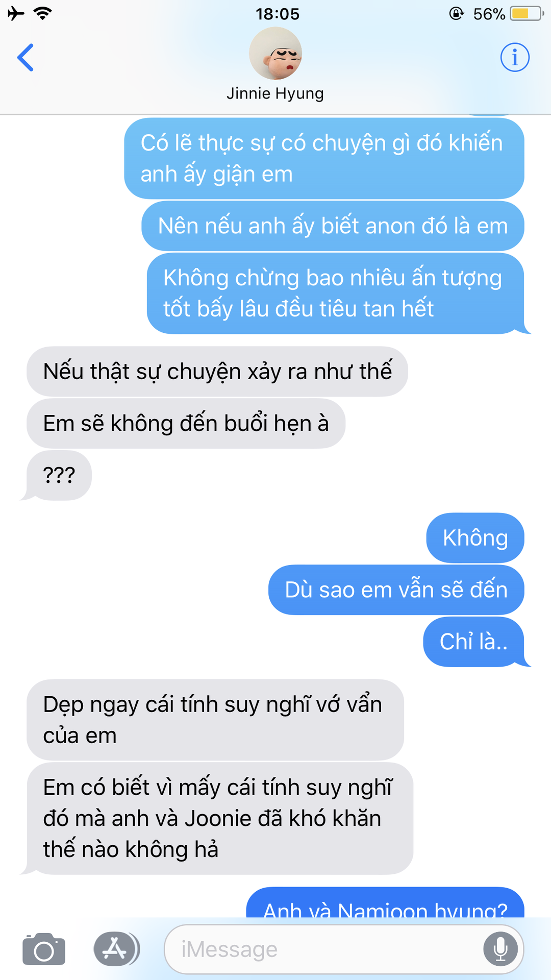Tap the Jinnie Hyung contact name
The image size is (551, 980).
coord(275,93)
